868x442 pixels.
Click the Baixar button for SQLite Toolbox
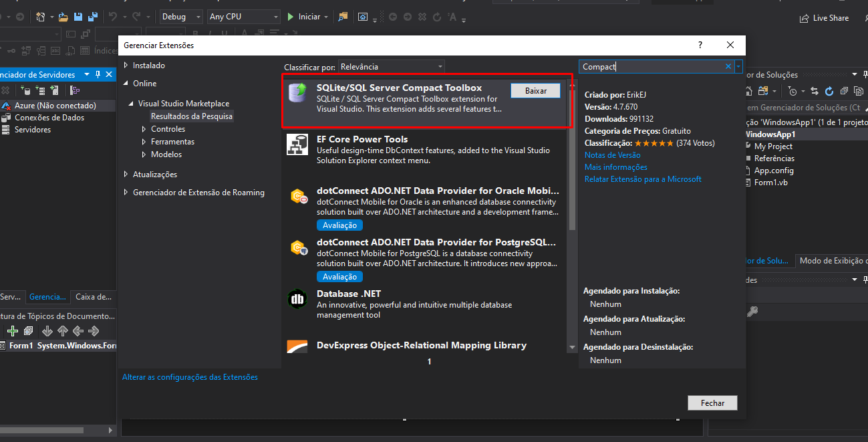535,90
